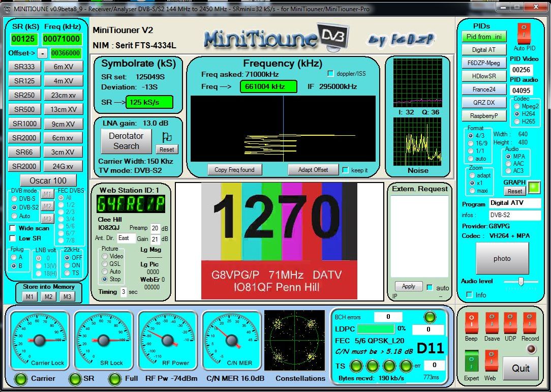This screenshot has height=392, width=551.
Task: Uncheck the Extern. Request auto checkbox
Action: click(430, 288)
